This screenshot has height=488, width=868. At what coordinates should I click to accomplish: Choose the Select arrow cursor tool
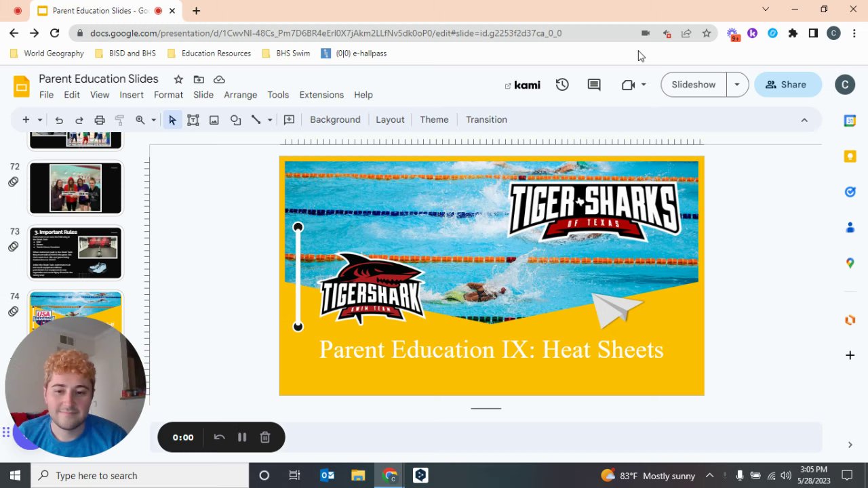click(x=172, y=120)
